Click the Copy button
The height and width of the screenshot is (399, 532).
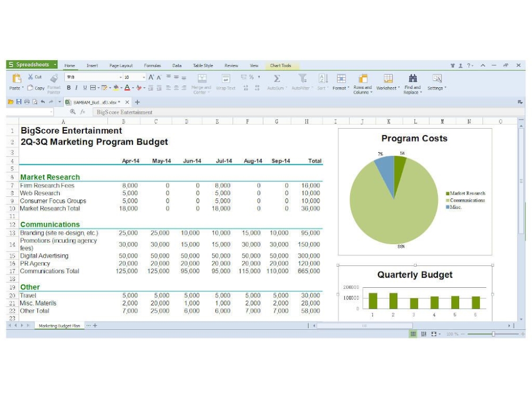point(36,88)
